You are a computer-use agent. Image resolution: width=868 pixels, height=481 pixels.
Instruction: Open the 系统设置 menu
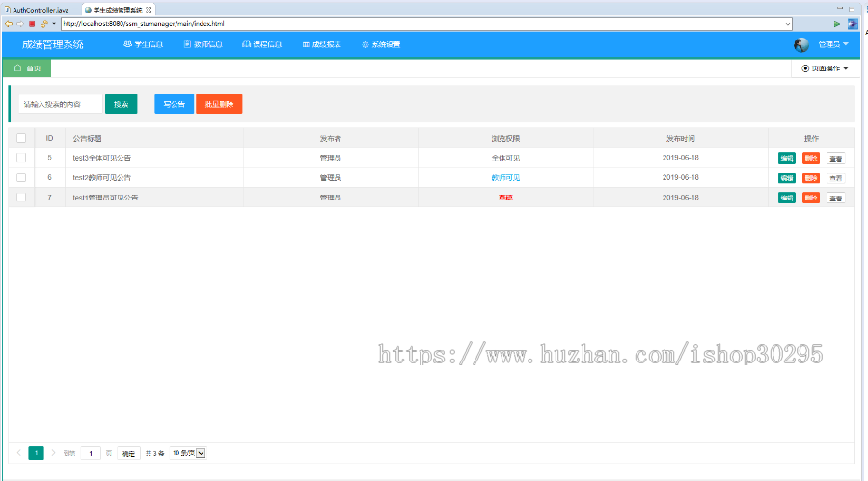(381, 45)
